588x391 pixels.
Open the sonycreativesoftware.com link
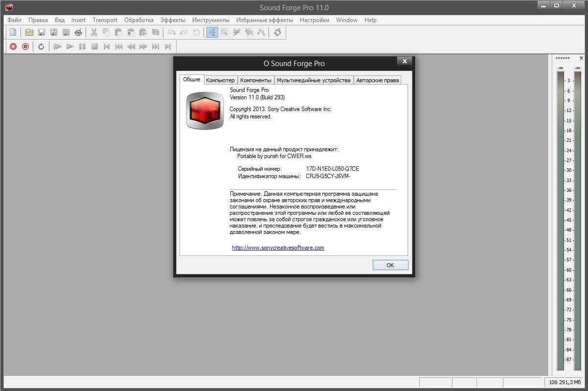pos(278,248)
